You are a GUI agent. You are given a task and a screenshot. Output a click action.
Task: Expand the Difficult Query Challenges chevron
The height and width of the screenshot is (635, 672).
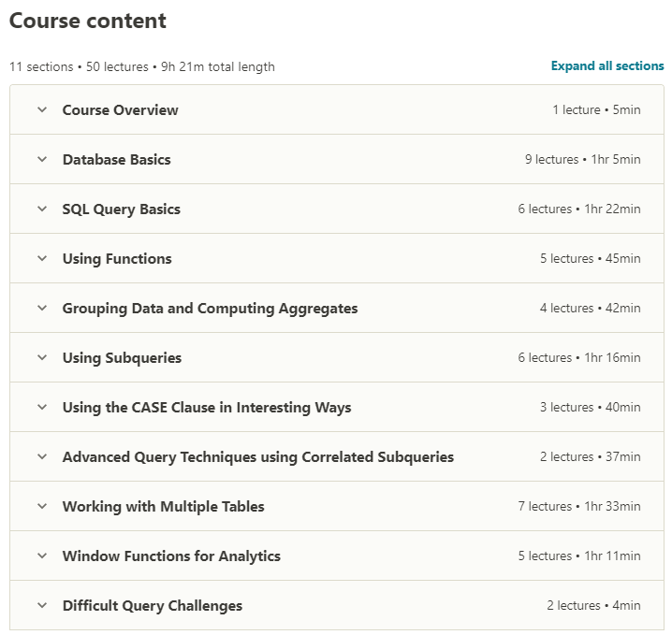click(x=42, y=606)
